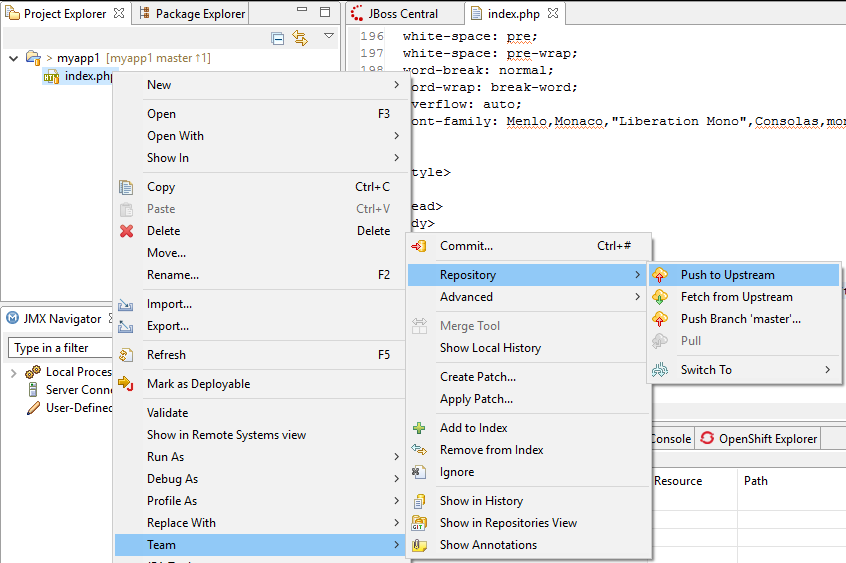Image resolution: width=846 pixels, height=563 pixels.
Task: Toggle Link with Editor icon
Action: [x=300, y=38]
